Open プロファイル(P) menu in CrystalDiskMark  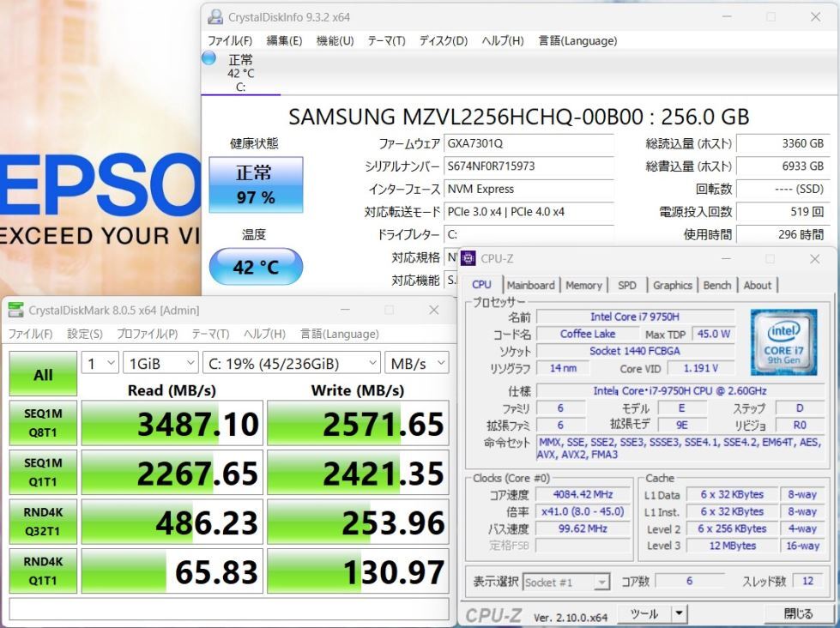click(148, 334)
